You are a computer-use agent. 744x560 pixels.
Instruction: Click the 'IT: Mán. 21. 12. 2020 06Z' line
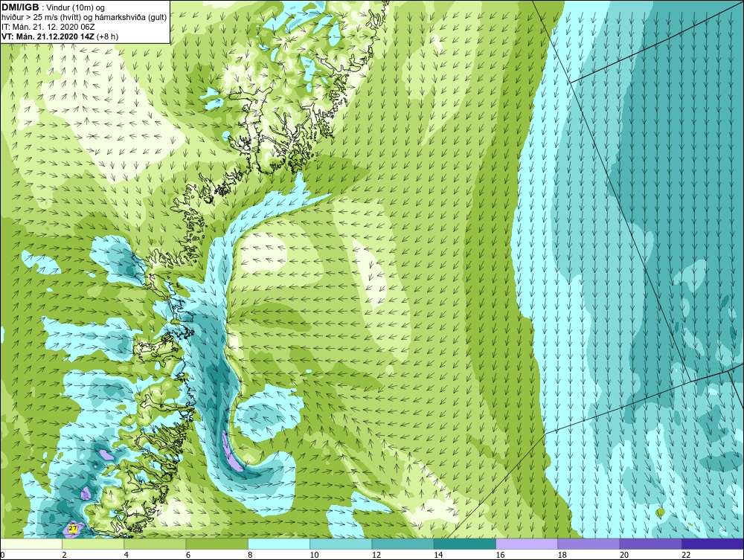[48, 27]
